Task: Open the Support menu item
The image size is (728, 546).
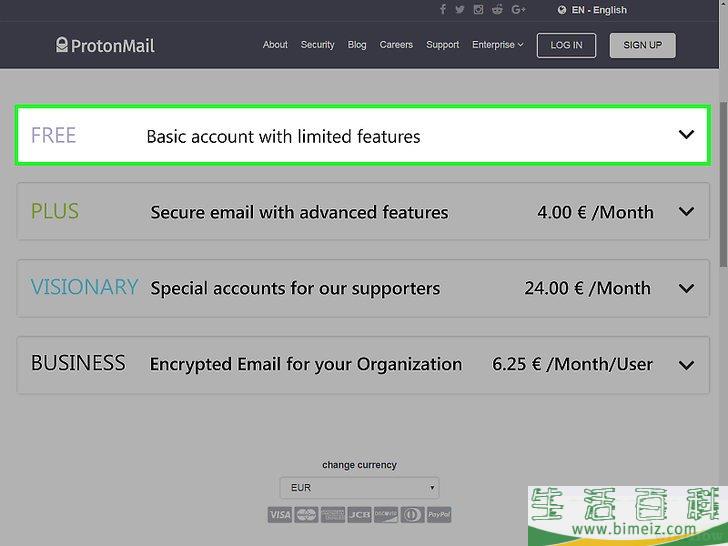Action: pos(442,45)
